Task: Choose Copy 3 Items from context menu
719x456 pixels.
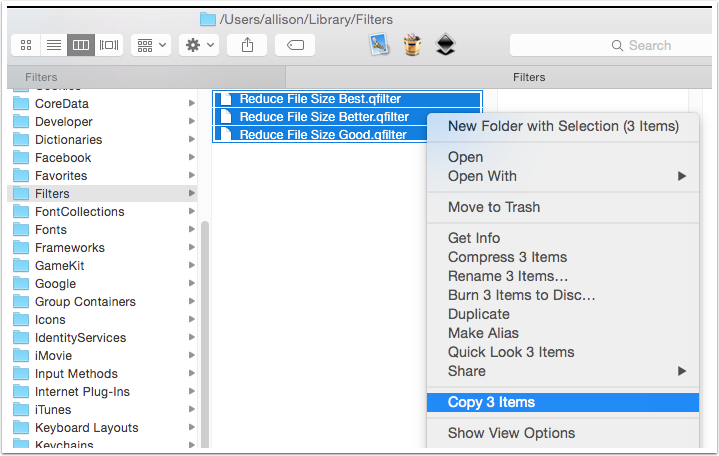Action: pyautogui.click(x=491, y=402)
